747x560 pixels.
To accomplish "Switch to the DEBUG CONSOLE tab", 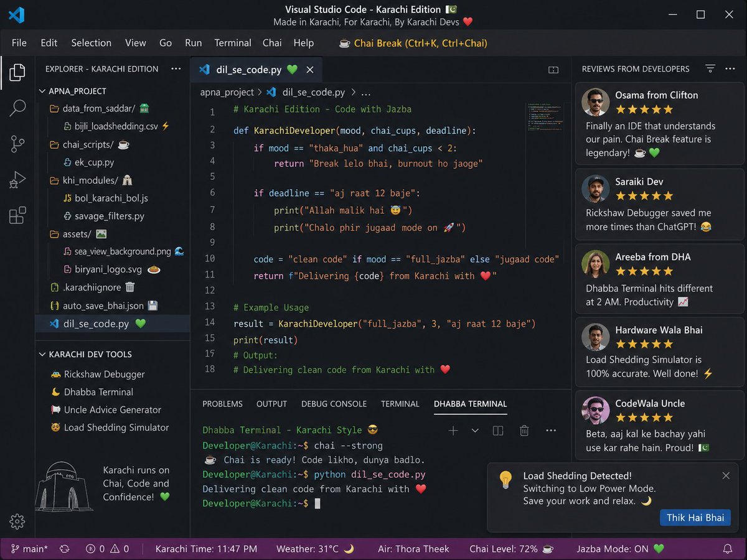I will (x=334, y=404).
